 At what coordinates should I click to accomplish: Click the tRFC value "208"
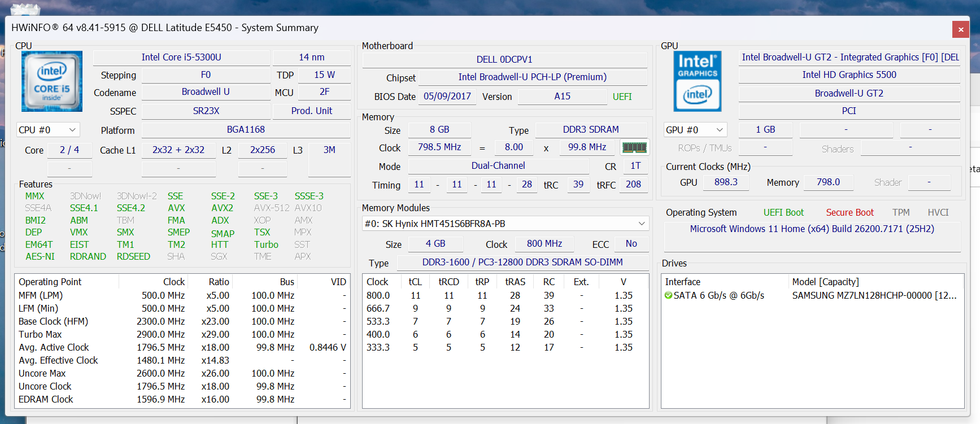coord(633,184)
